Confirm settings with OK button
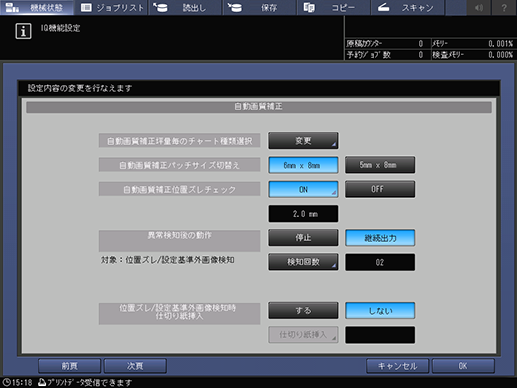The height and width of the screenshot is (388, 517). click(x=463, y=366)
